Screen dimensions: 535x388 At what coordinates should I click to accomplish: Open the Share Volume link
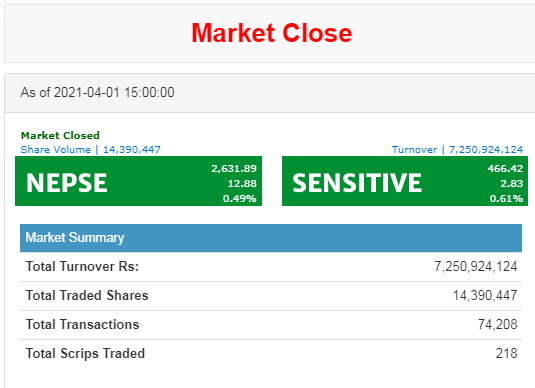90,149
